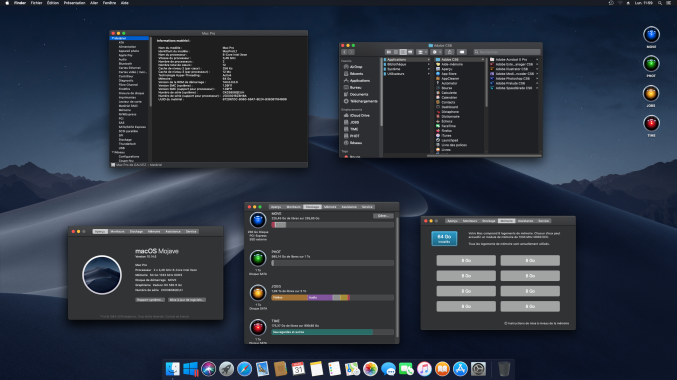Select red TIME drive icon on desktop
This screenshot has width=677, height=380.
(x=651, y=124)
